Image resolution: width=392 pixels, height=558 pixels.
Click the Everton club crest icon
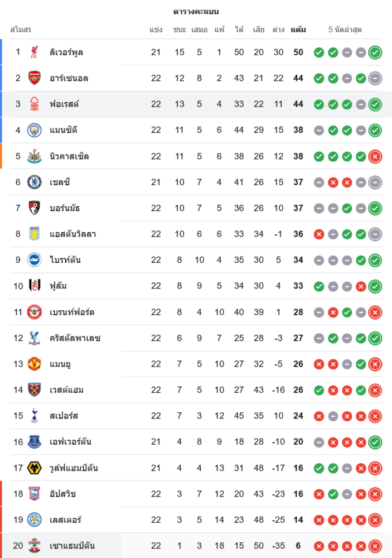pos(35,442)
